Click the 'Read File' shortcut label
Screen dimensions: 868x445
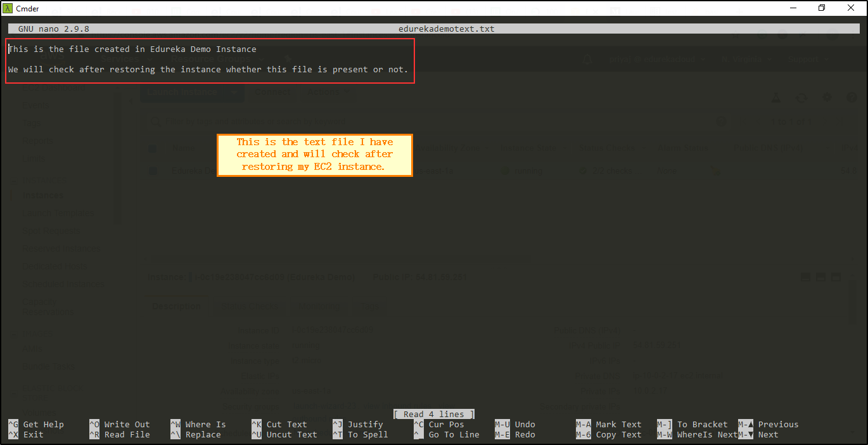pos(127,435)
